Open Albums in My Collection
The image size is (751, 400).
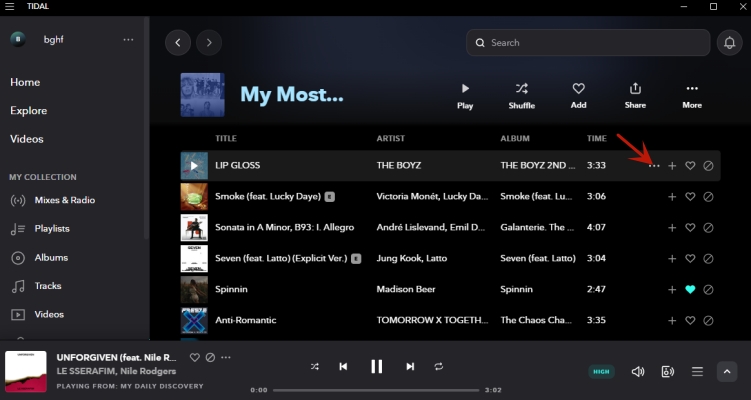39,258
